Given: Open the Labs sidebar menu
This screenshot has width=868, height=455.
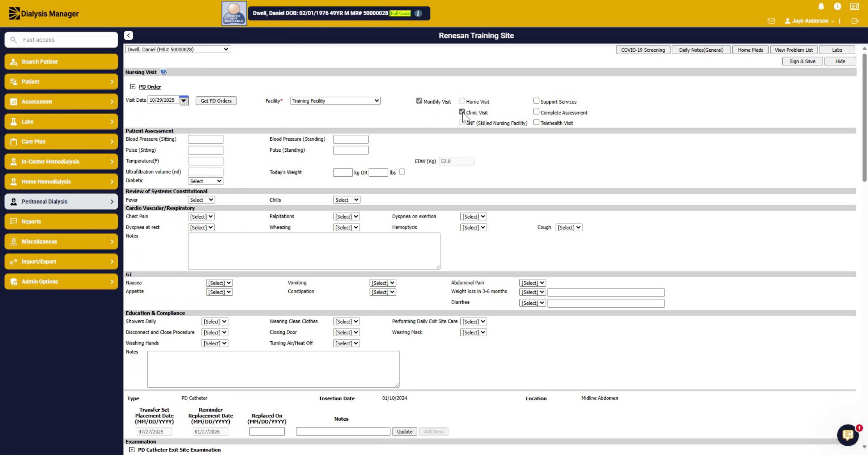Looking at the screenshot, I should point(61,122).
